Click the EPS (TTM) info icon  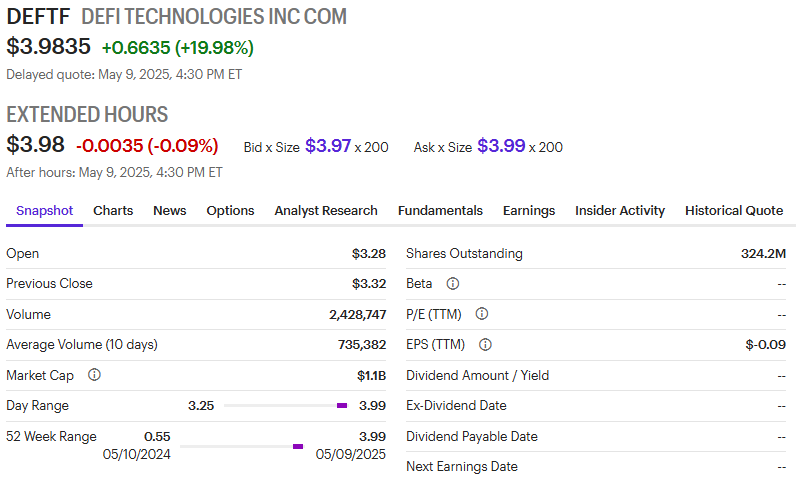485,345
